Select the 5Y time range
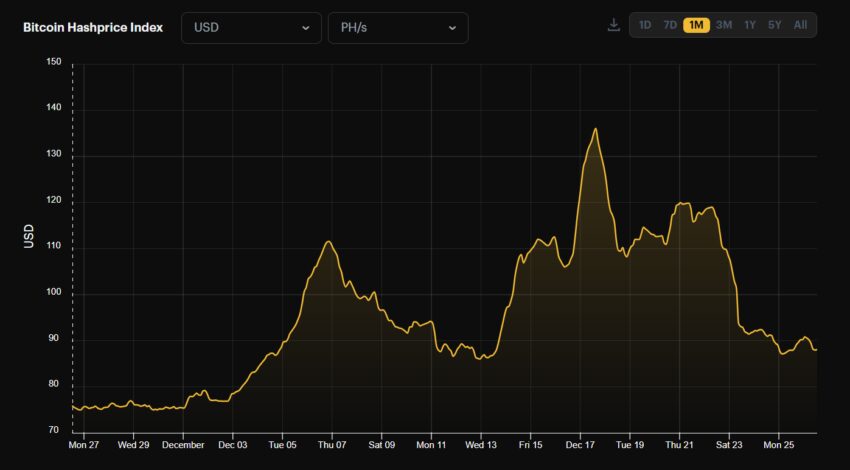 [x=775, y=25]
